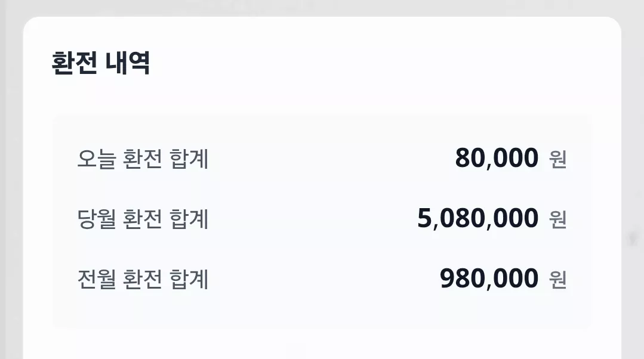Click white card area below the summary panel
This screenshot has height=359, width=644.
point(322,345)
